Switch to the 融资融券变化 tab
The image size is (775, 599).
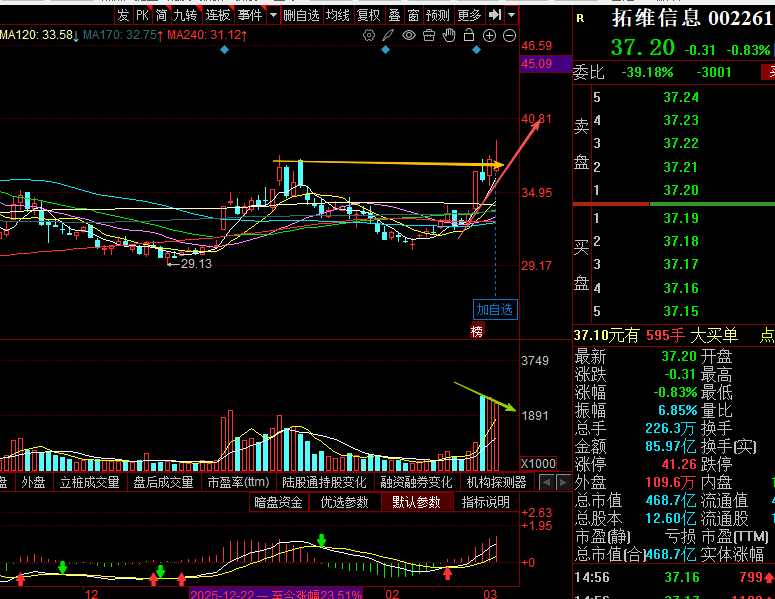coord(416,482)
